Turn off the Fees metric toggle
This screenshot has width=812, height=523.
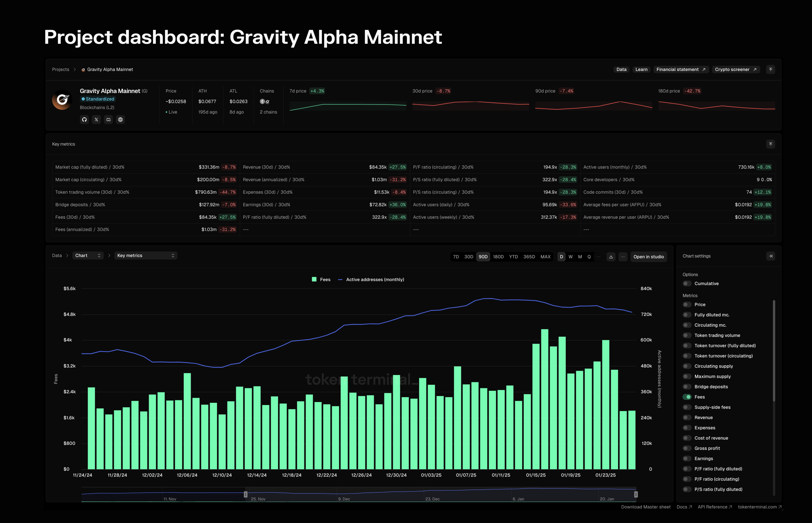[x=687, y=397]
